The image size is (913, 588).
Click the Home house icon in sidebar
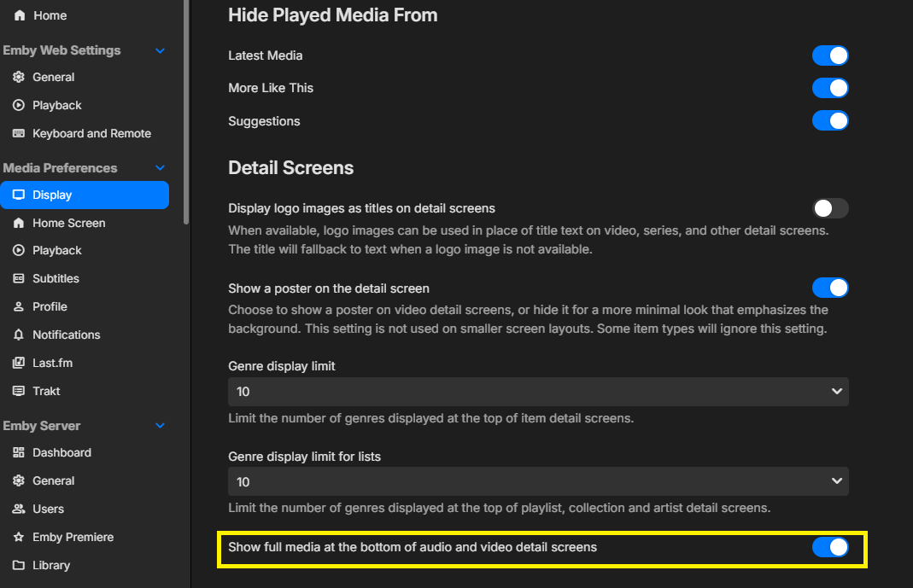tap(20, 15)
